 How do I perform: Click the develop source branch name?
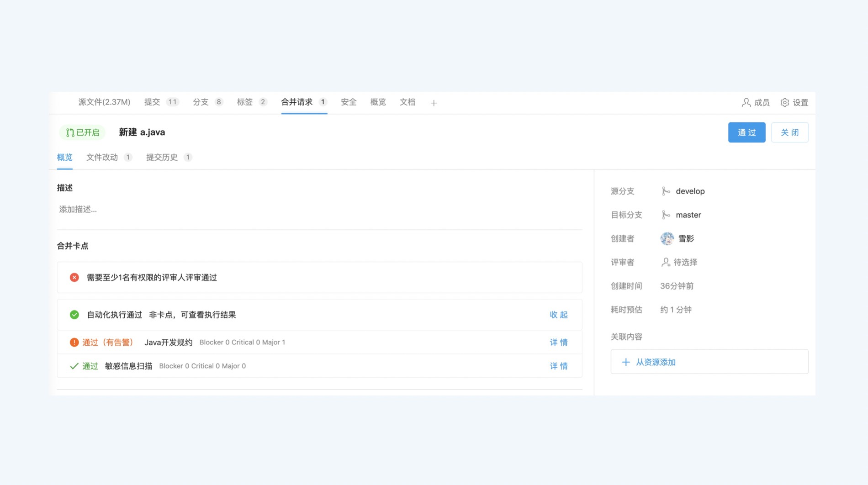coord(690,191)
